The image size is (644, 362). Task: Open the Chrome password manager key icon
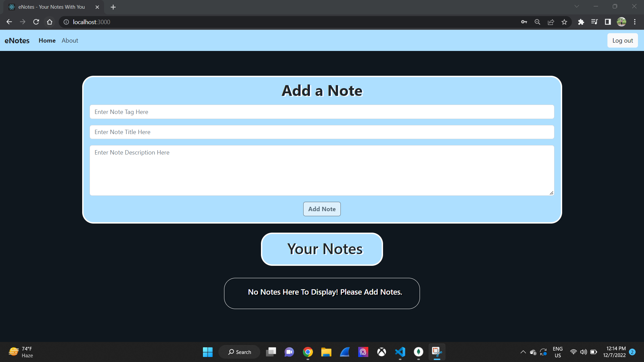(524, 22)
